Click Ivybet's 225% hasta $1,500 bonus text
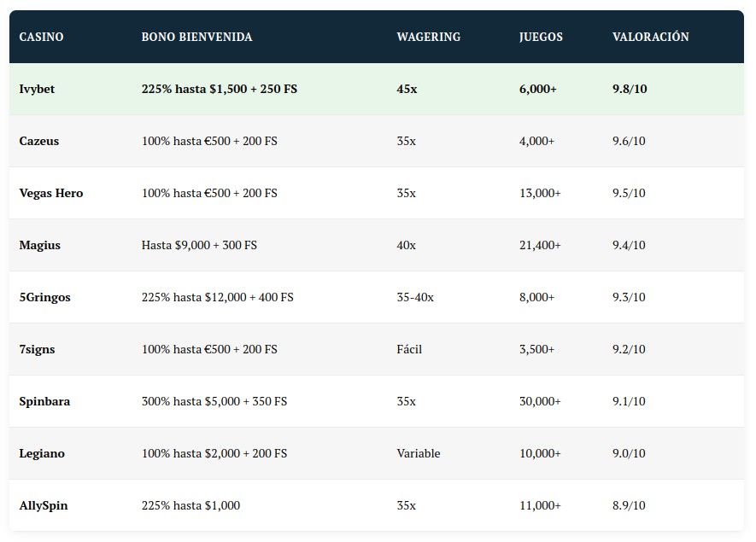 (x=219, y=89)
